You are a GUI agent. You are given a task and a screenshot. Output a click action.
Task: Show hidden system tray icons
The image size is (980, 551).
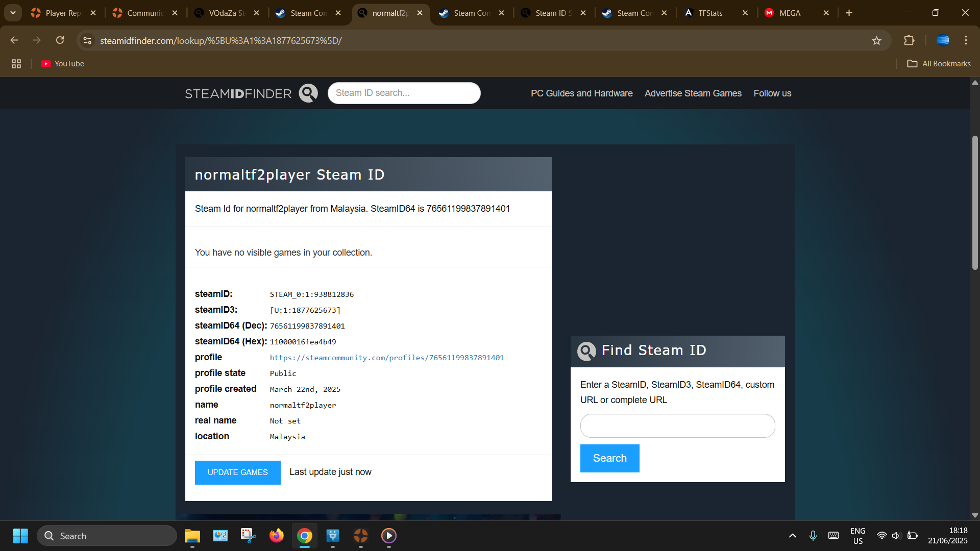pos(792,536)
